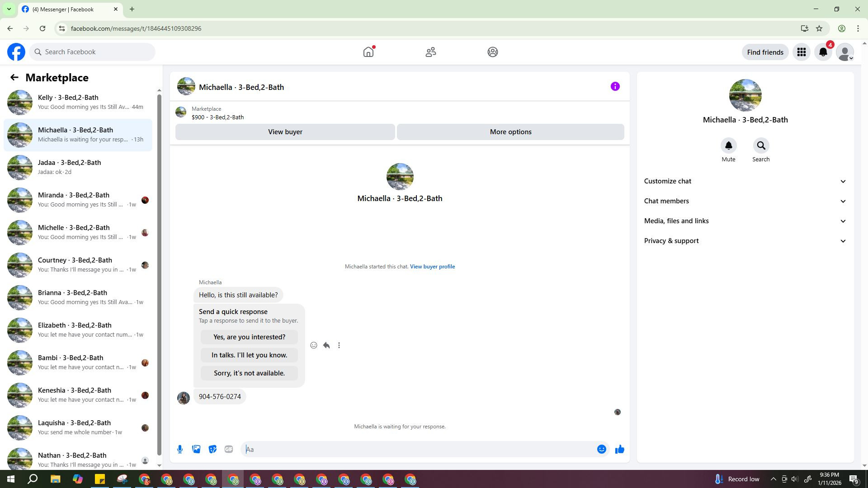This screenshot has width=868, height=488.
Task: Open more options for the message
Action: (x=339, y=345)
